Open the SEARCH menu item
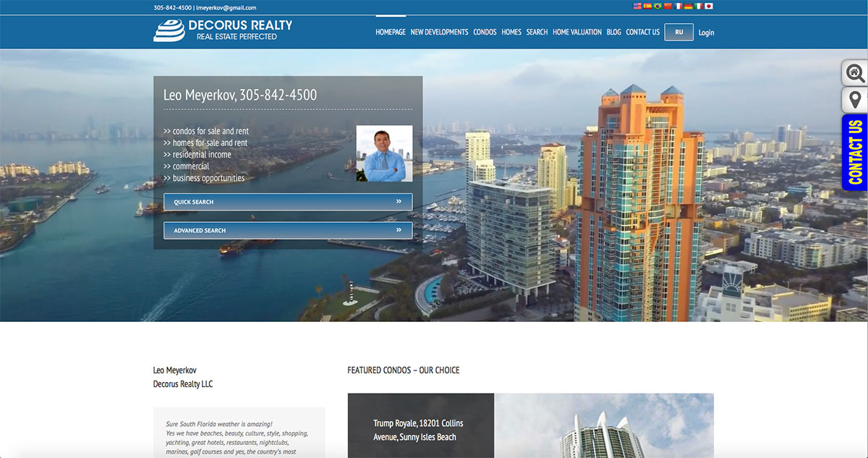This screenshot has height=458, width=868. coord(537,32)
